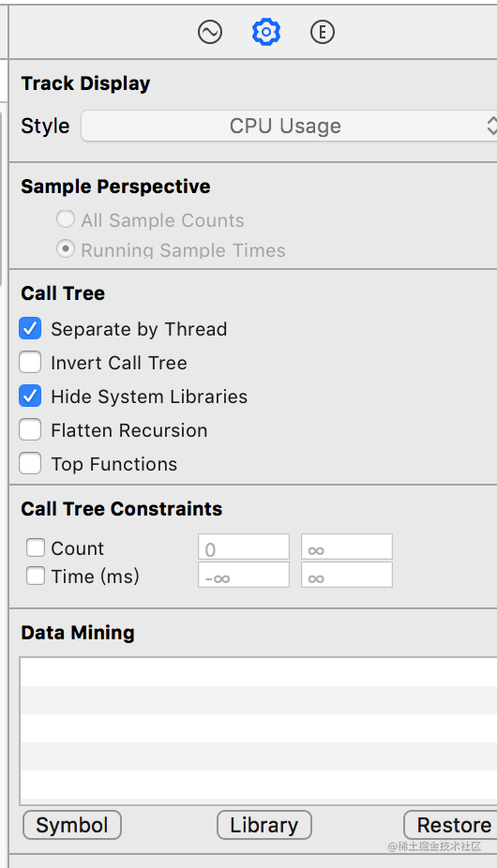The image size is (497, 868).
Task: Click the Library button
Action: [x=264, y=826]
